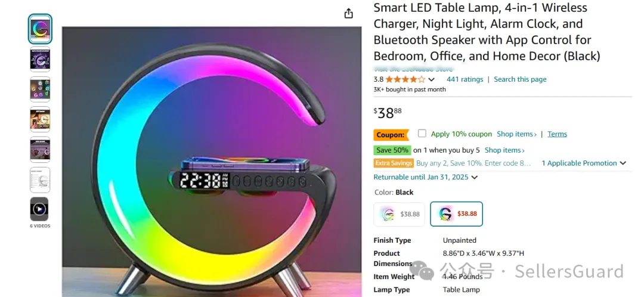The height and width of the screenshot is (297, 644).
Task: Open the coupon Terms link
Action: pos(557,134)
